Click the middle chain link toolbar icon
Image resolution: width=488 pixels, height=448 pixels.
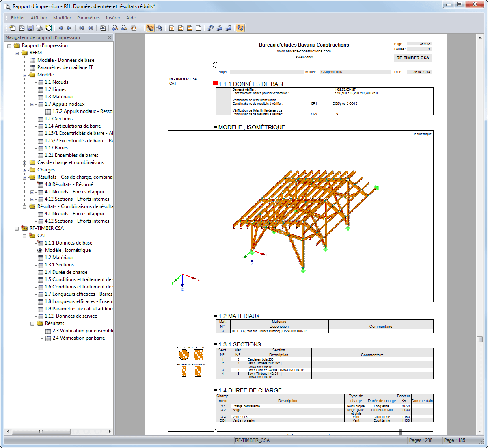(219, 28)
